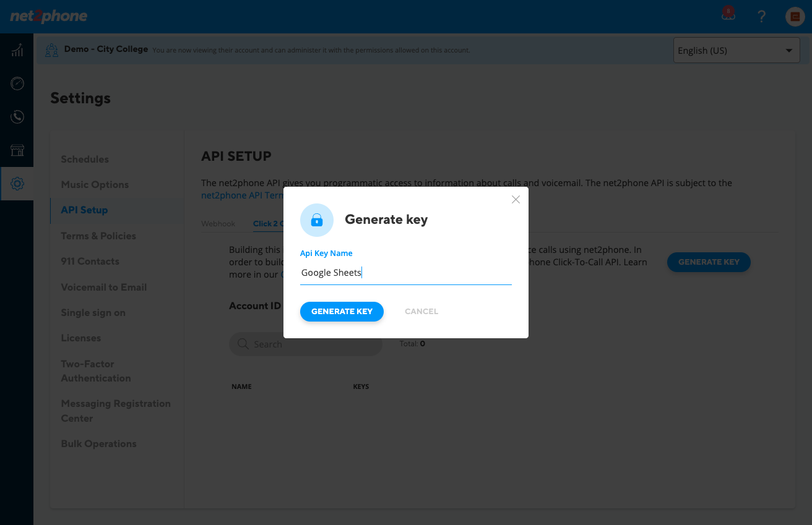Viewport: 812px width, 525px height.
Task: Open the settings gear sidebar icon
Action: (x=17, y=184)
